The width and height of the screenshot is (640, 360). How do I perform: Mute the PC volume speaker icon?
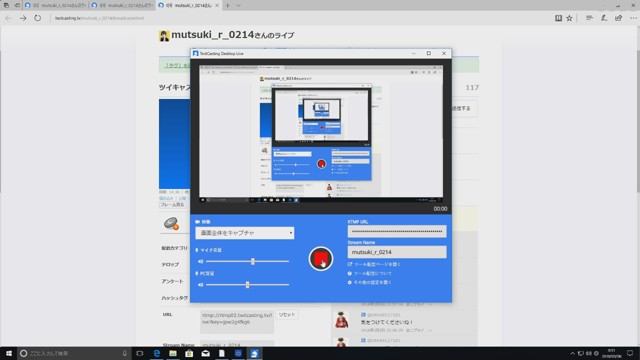(x=200, y=284)
